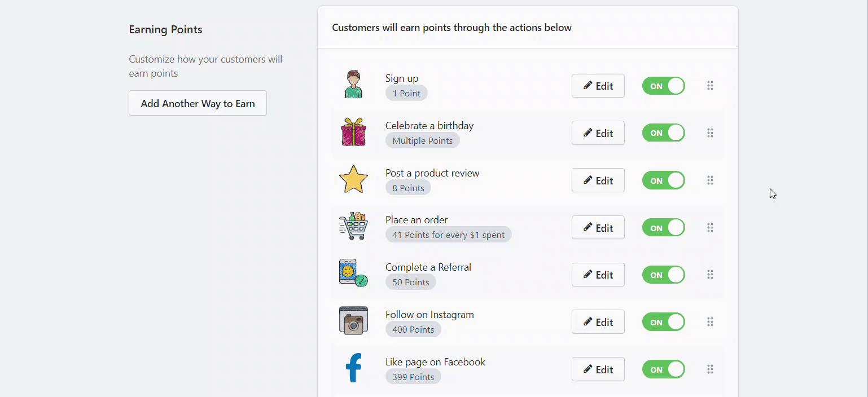The height and width of the screenshot is (397, 868).
Task: Switch off Follow on Instagram toggle
Action: 664,322
